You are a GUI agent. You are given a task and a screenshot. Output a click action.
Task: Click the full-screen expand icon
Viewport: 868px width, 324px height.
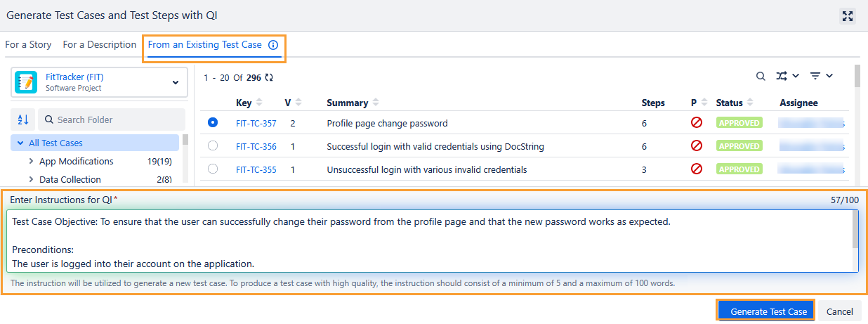847,15
